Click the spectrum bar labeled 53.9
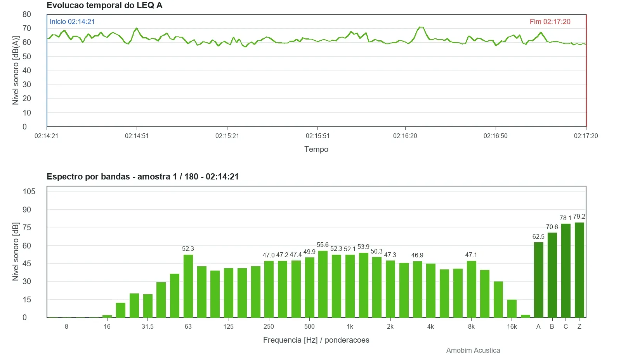This screenshot has height=364, width=621. click(364, 285)
